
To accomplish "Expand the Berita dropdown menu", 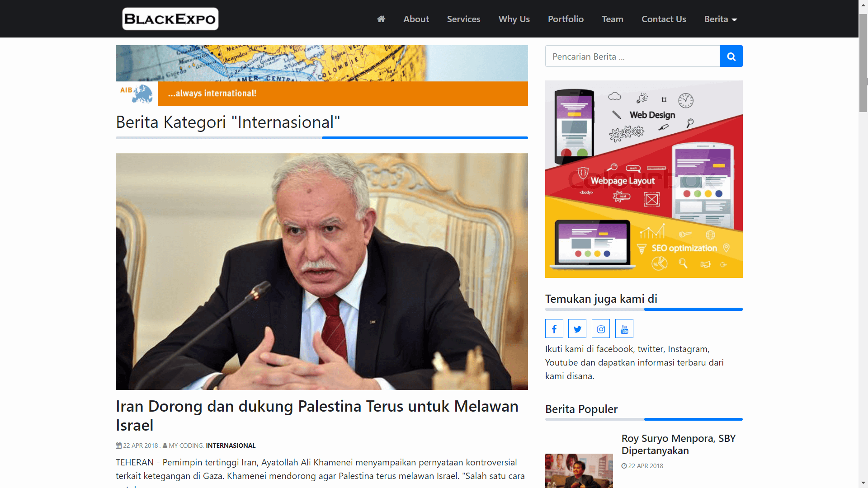I will tap(720, 19).
